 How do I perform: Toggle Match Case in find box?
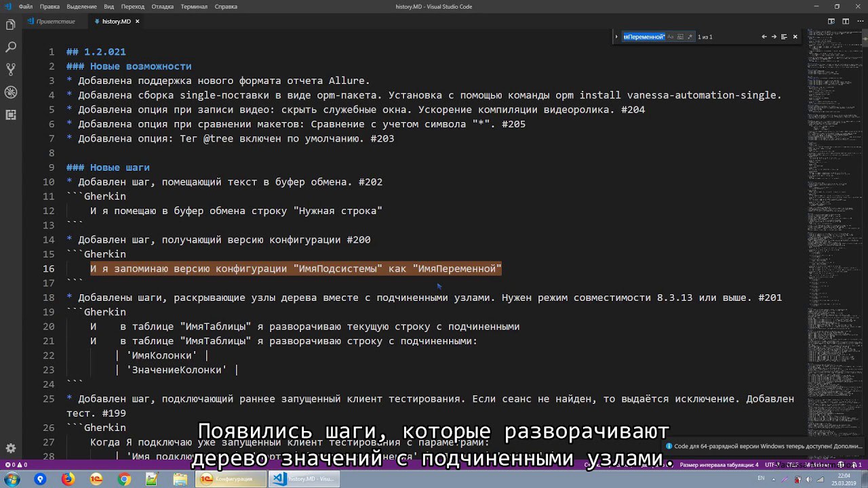(670, 37)
